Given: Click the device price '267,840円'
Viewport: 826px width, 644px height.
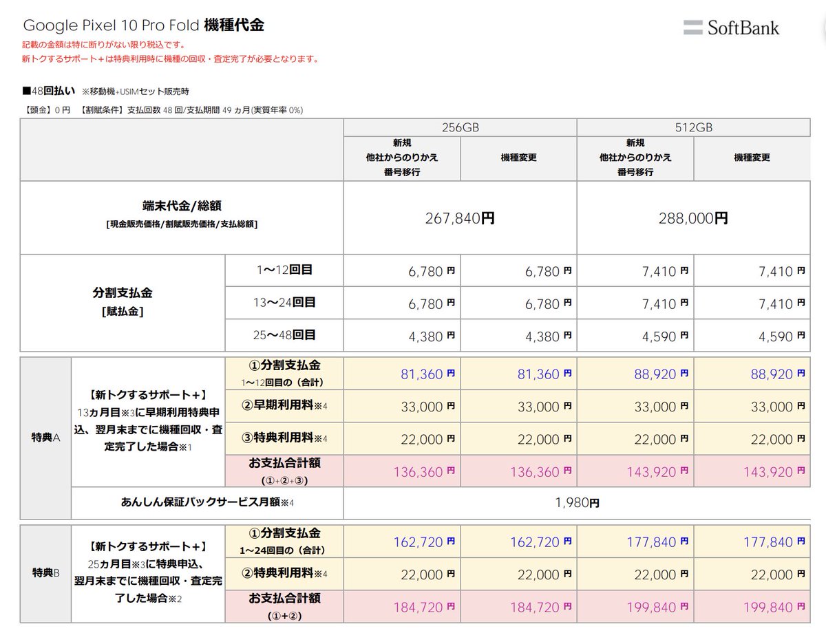Looking at the screenshot, I should [x=460, y=218].
